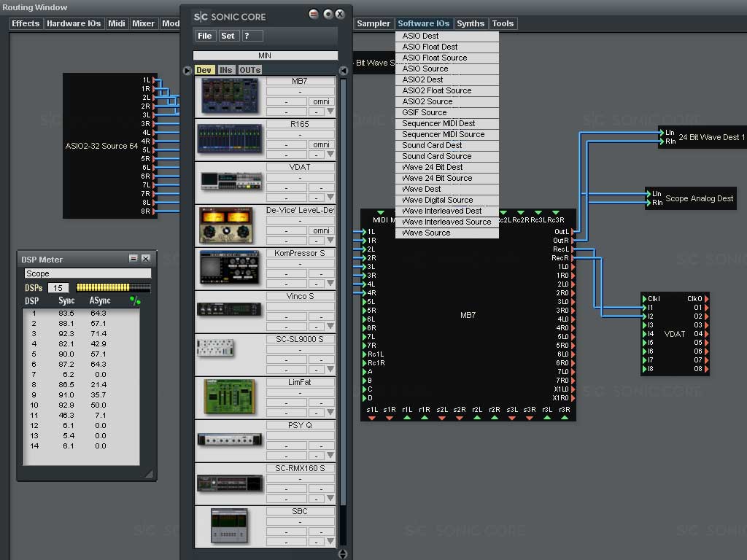Screen dimensions: 747x560
Task: Click the DSPs count field showing 15
Action: [58, 287]
